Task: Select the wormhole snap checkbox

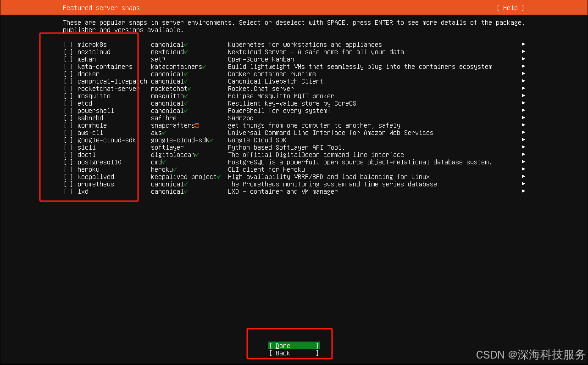Action: tap(68, 125)
